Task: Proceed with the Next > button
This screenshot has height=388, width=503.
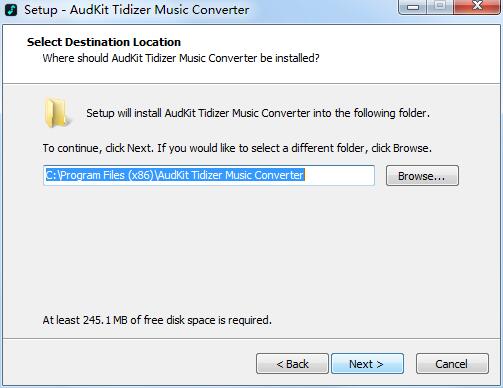Action: [x=367, y=364]
